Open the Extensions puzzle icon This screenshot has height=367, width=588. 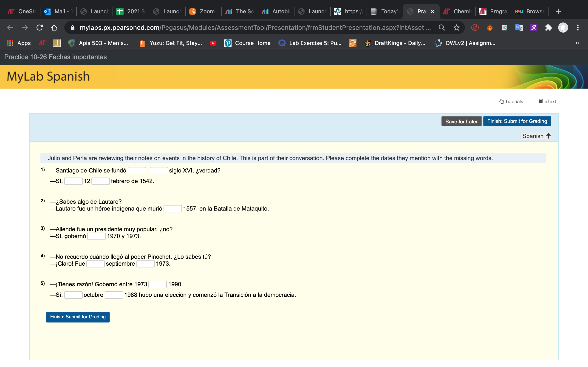548,28
